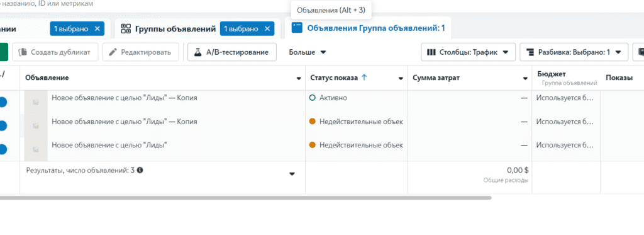Open the ad name without 'Копия' suffix
Screen dimensions: 644x235
point(109,145)
